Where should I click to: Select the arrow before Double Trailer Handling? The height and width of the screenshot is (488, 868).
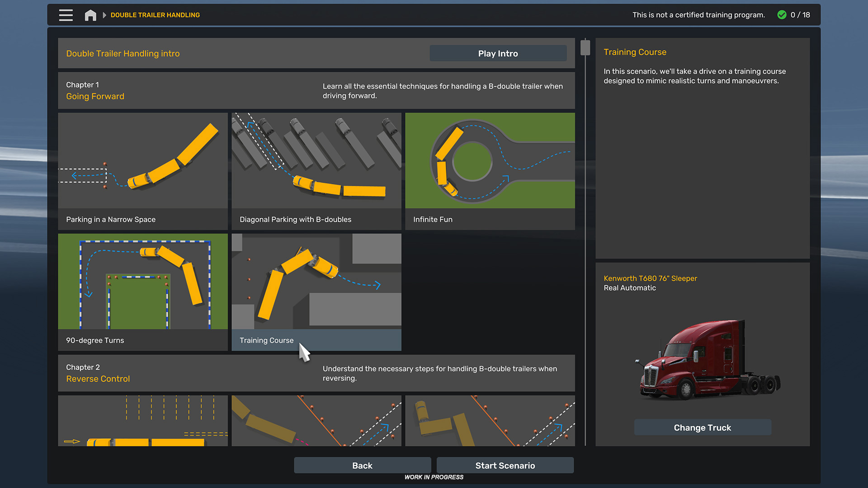pyautogui.click(x=104, y=15)
